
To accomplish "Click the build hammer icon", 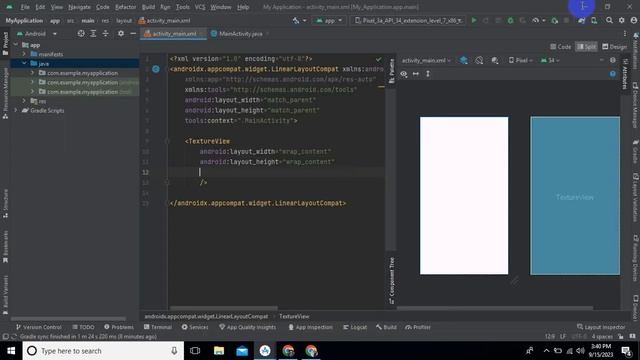I will (x=296, y=20).
